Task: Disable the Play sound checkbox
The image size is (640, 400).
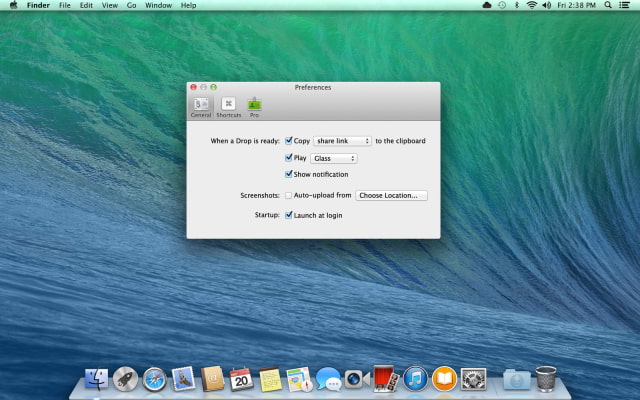Action: [x=289, y=158]
